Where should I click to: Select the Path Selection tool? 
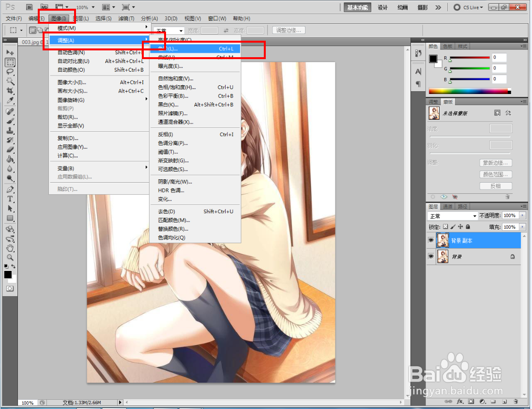(x=10, y=208)
